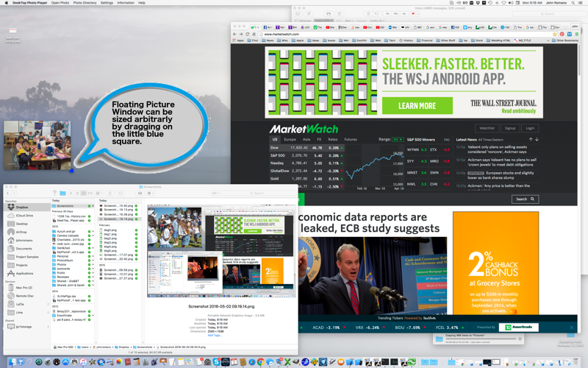Eject the Lima drive in sidebar
This screenshot has width=588, height=368.
pos(48,312)
